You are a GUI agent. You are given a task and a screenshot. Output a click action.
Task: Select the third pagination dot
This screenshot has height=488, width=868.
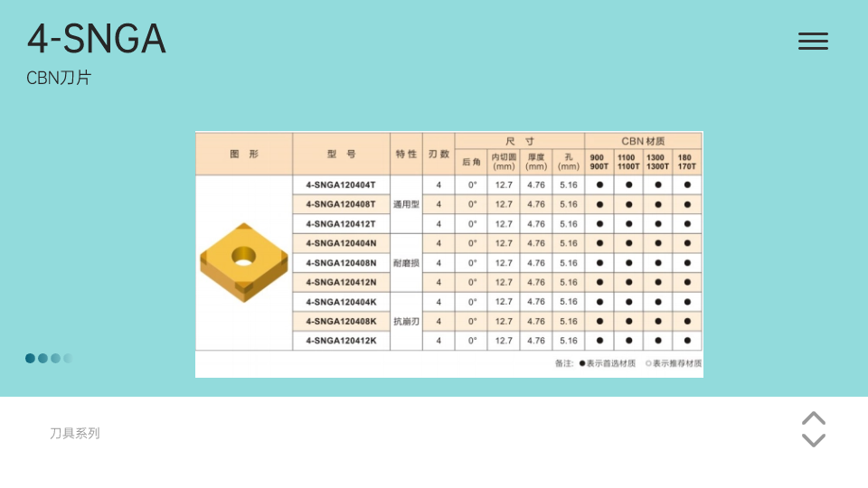point(55,358)
